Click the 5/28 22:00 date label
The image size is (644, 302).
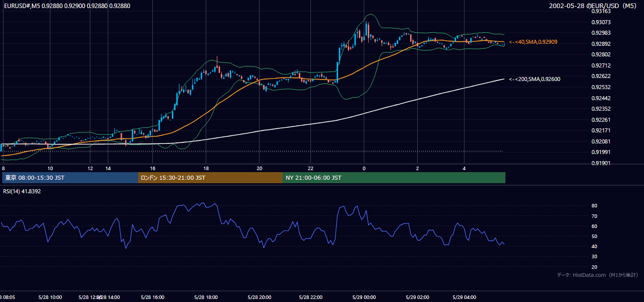pos(311,297)
